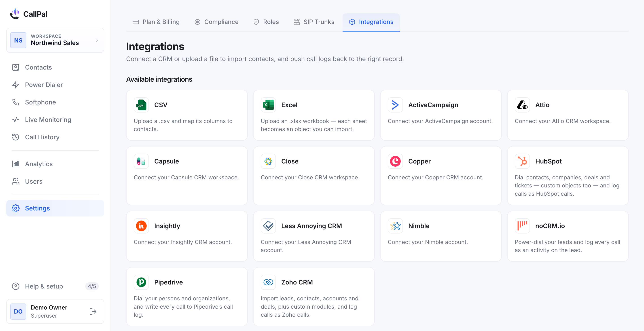Image resolution: width=644 pixels, height=331 pixels.
Task: Click the ActiveCampaign logo icon
Action: tap(395, 105)
